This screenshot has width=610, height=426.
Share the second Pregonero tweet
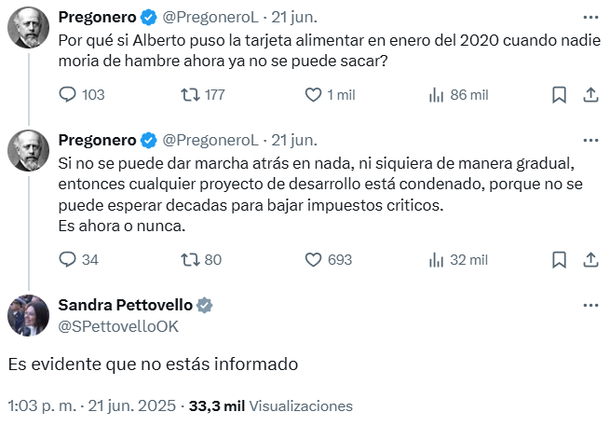pos(589,259)
